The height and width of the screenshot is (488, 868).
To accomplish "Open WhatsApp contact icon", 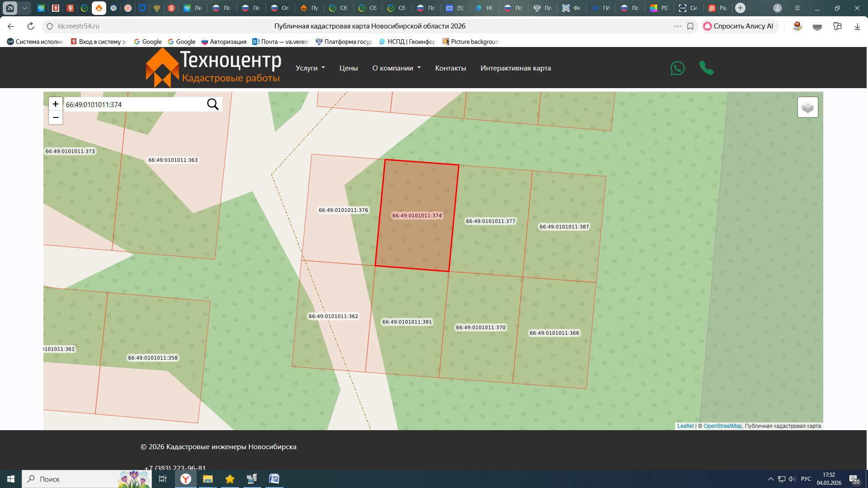I will [677, 68].
